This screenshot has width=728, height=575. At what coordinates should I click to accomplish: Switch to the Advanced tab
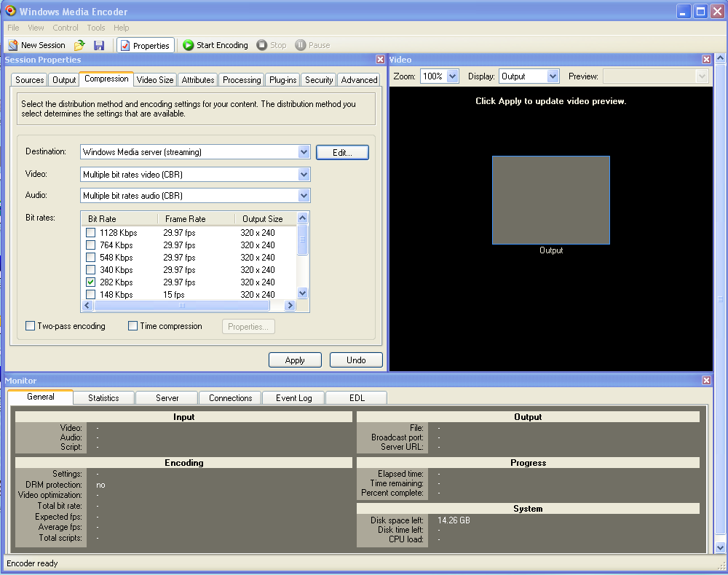coord(359,80)
